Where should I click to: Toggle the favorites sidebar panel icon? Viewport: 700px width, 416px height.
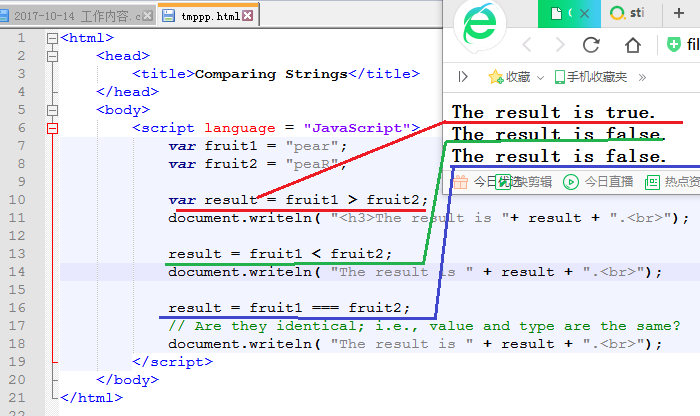[x=463, y=77]
